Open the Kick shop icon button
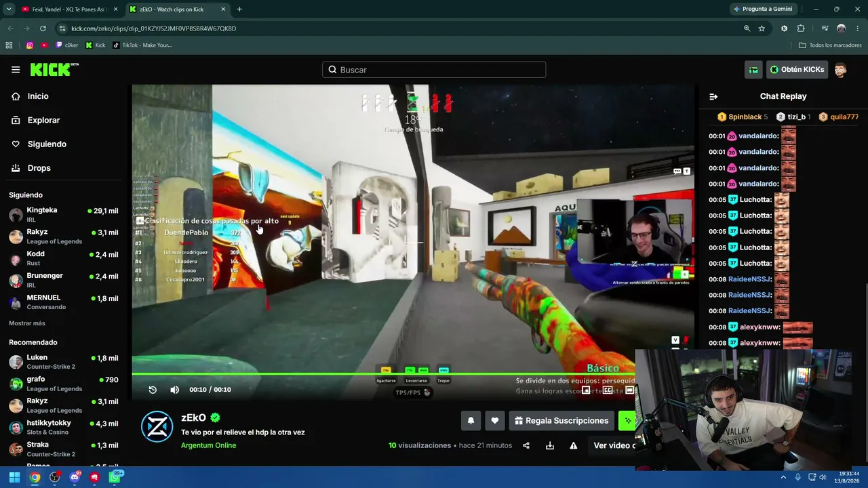Screen dimensions: 868x488 point(753,70)
